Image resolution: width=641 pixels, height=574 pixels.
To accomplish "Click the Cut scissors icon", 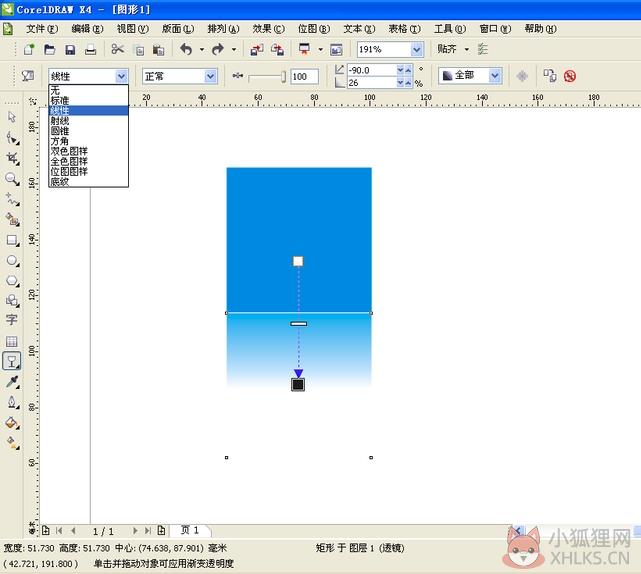I will [118, 49].
